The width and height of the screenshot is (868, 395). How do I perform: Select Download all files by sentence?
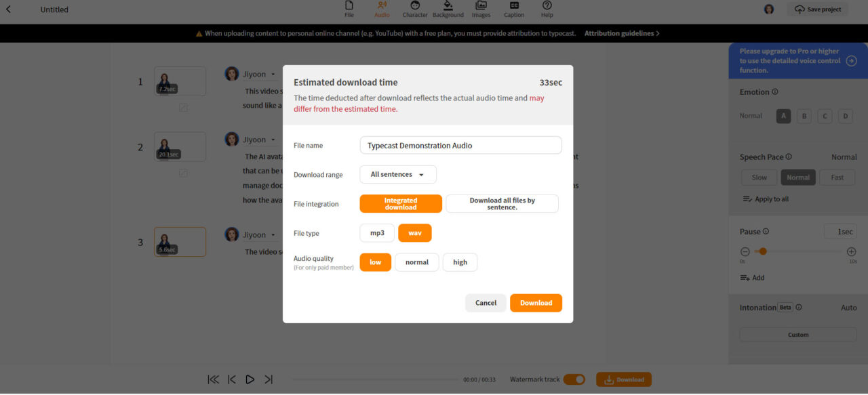point(502,204)
